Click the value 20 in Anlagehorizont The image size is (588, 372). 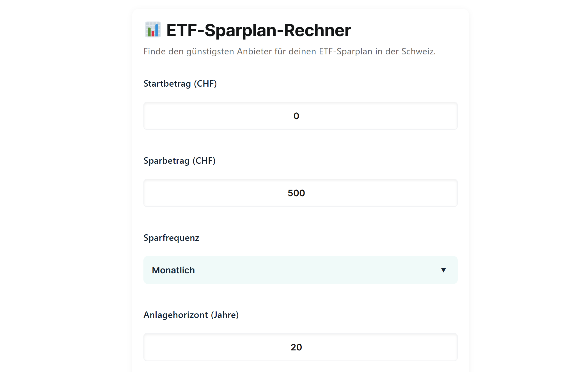pos(296,347)
